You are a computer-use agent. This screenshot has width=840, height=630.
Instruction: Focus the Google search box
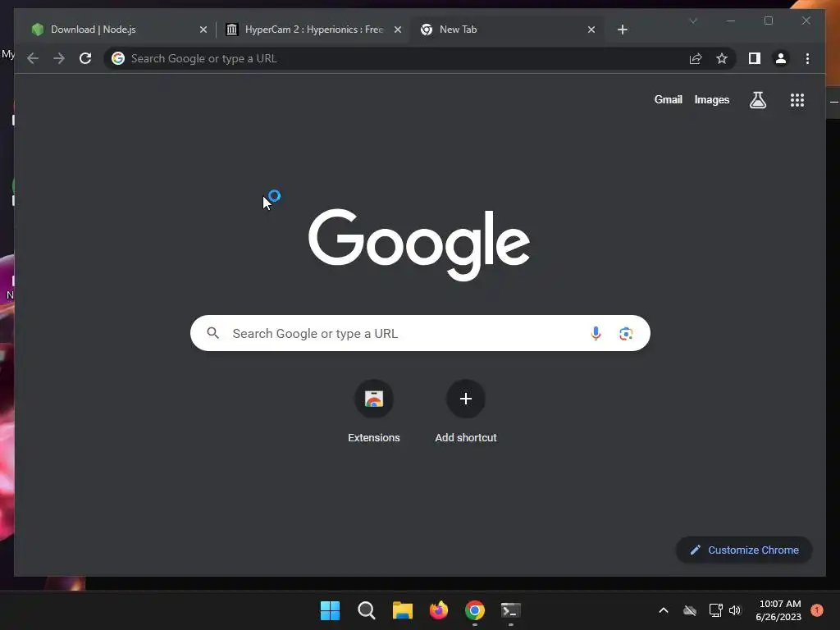[420, 333]
